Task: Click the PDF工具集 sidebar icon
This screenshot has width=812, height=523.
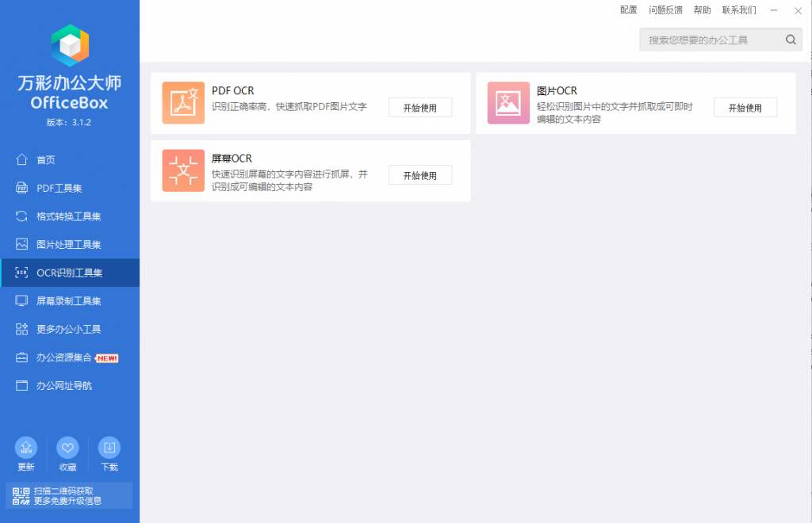Action: (22, 188)
